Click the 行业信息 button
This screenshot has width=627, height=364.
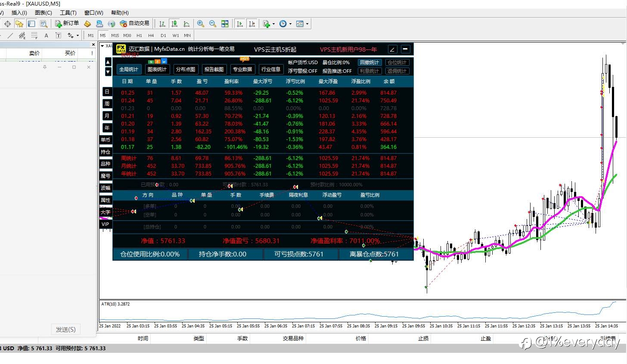pos(271,69)
